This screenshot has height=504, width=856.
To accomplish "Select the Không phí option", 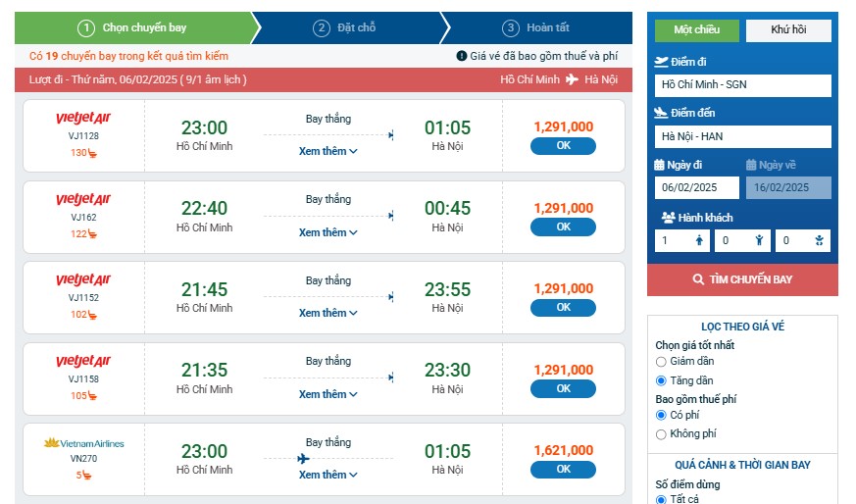I will (661, 434).
